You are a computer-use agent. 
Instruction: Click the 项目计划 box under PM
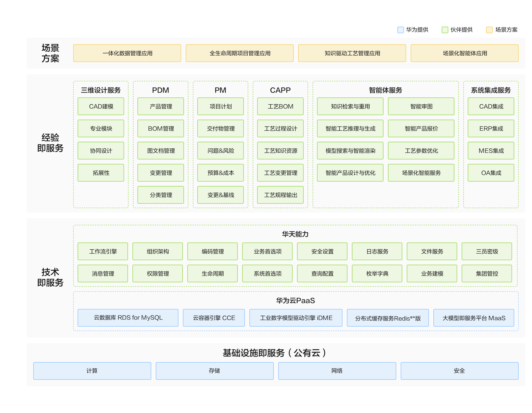(221, 106)
